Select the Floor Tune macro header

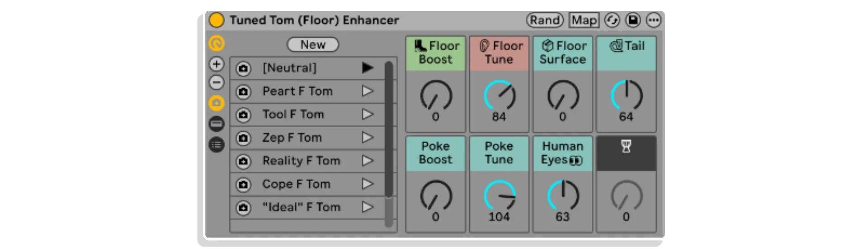(x=499, y=53)
